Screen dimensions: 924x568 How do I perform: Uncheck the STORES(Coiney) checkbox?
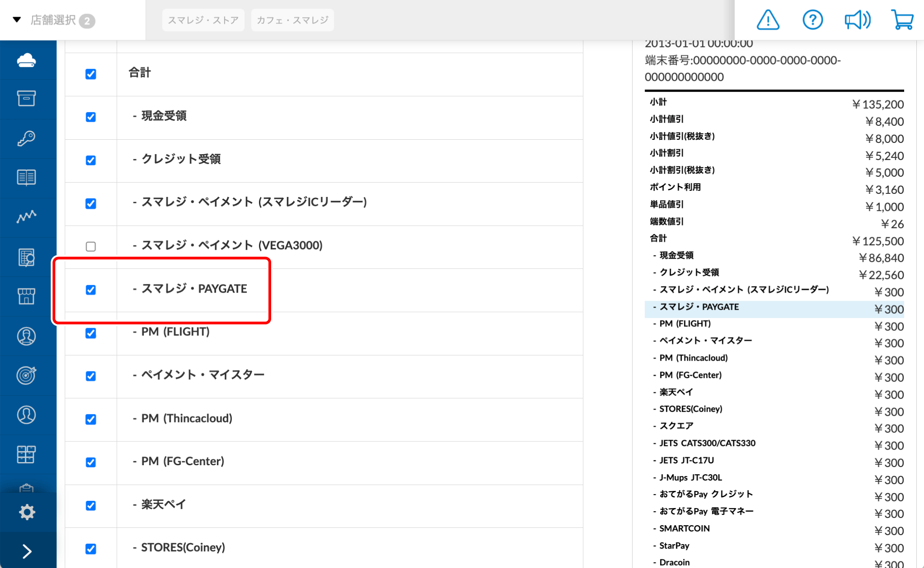click(91, 549)
